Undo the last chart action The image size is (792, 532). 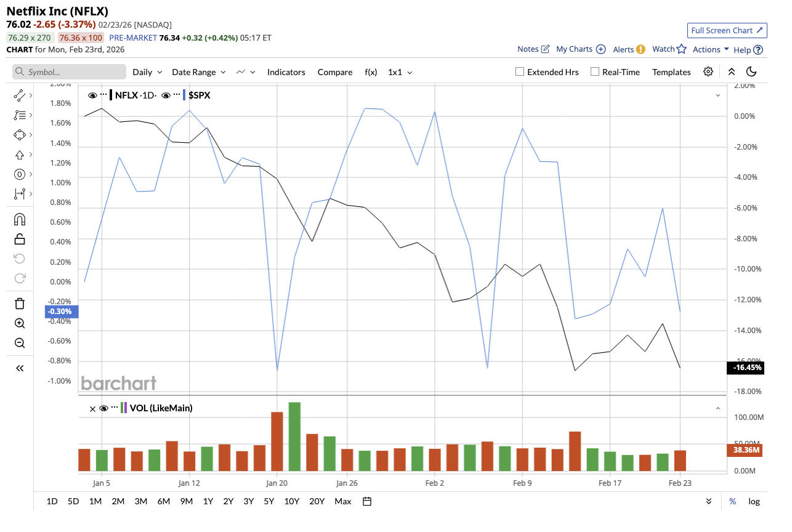point(19,259)
